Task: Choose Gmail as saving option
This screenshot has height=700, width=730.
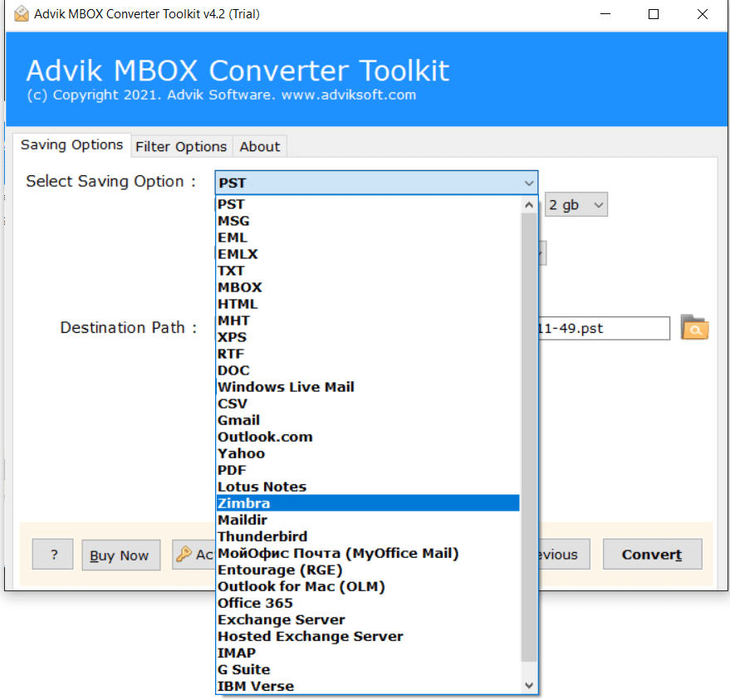Action: [368, 420]
